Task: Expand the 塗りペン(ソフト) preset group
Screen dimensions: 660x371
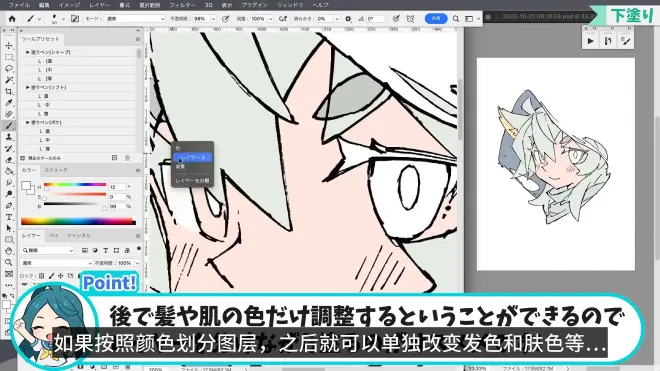Action: click(x=28, y=87)
